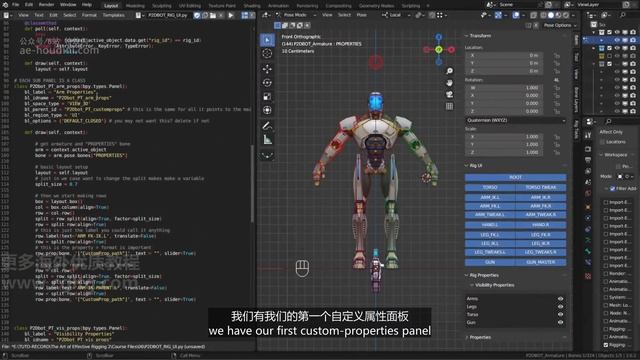Toggle Affect Only Locations checkbox
The height and width of the screenshot is (360, 640).
602,142
